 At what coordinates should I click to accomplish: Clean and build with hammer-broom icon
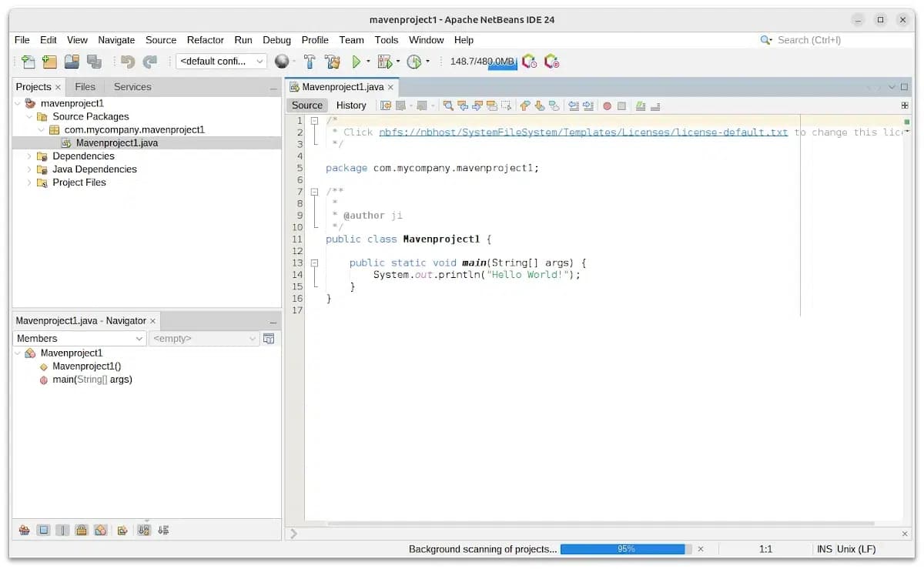click(x=333, y=62)
